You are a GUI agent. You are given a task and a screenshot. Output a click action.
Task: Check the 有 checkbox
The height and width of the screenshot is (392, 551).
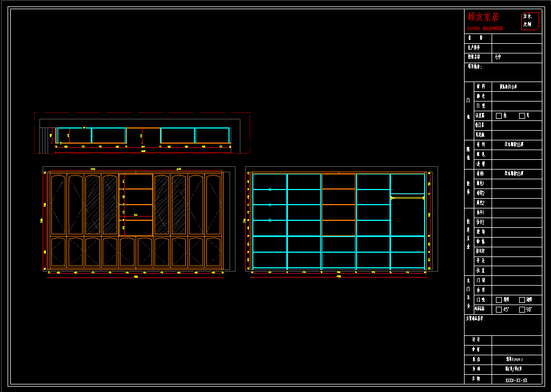pos(499,116)
